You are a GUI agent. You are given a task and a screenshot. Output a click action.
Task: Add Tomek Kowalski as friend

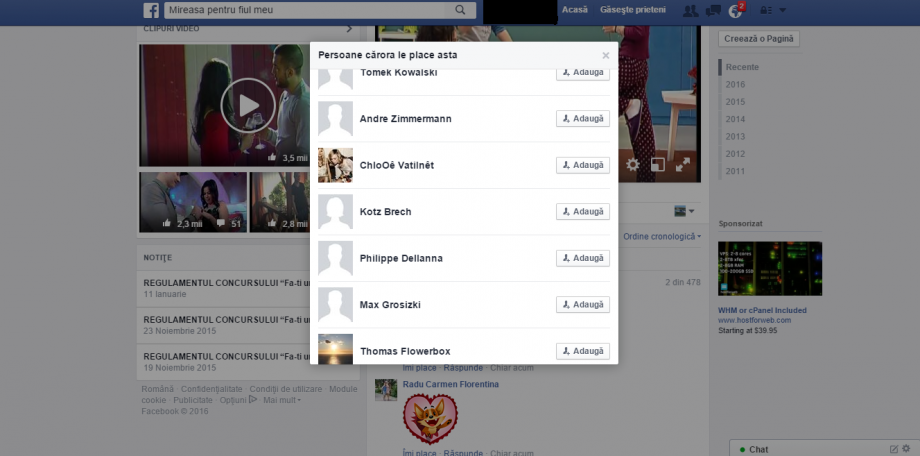click(583, 74)
